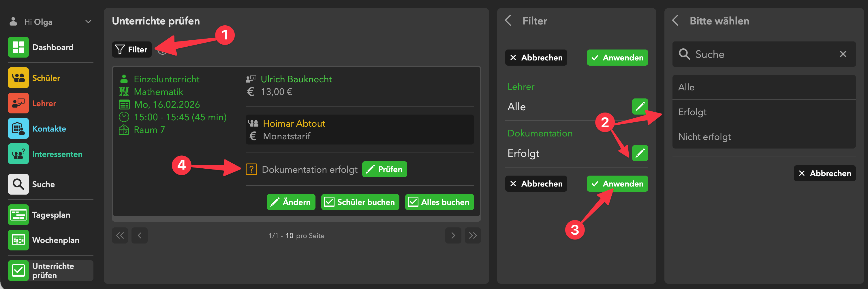This screenshot has height=289, width=868.
Task: Select the Interessenten sidebar icon
Action: [18, 154]
